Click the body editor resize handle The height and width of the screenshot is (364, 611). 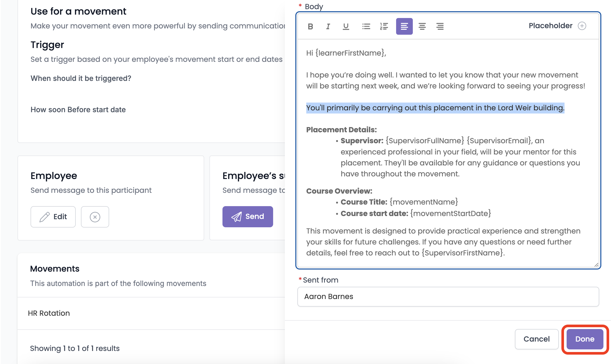(596, 265)
